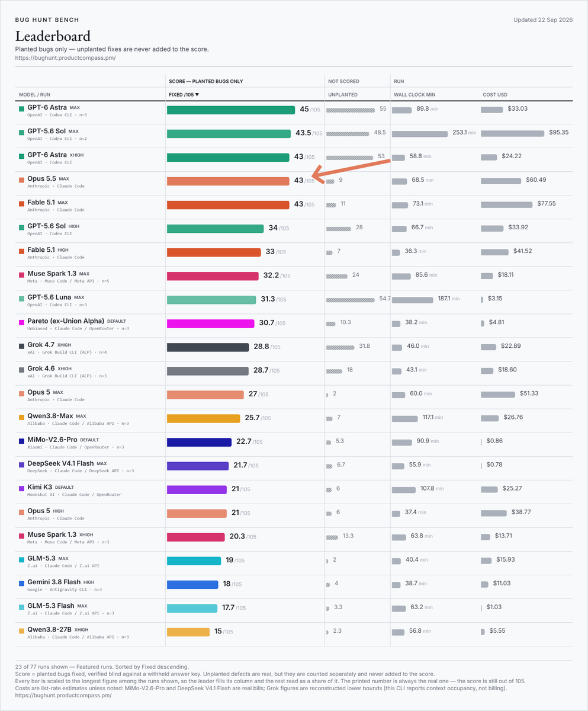This screenshot has height=711, width=588.
Task: Sort by the FIXED /105 column arrow
Action: coord(197,95)
